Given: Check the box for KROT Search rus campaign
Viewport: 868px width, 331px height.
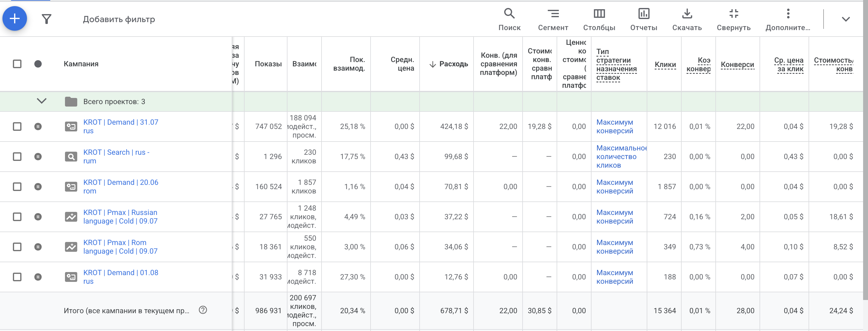Looking at the screenshot, I should (x=17, y=157).
